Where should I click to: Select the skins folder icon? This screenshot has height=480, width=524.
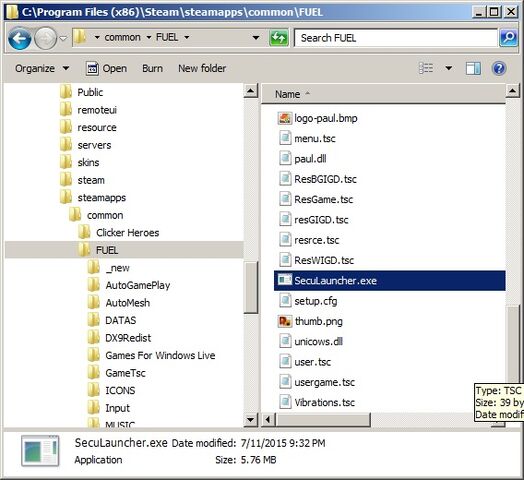click(66, 162)
